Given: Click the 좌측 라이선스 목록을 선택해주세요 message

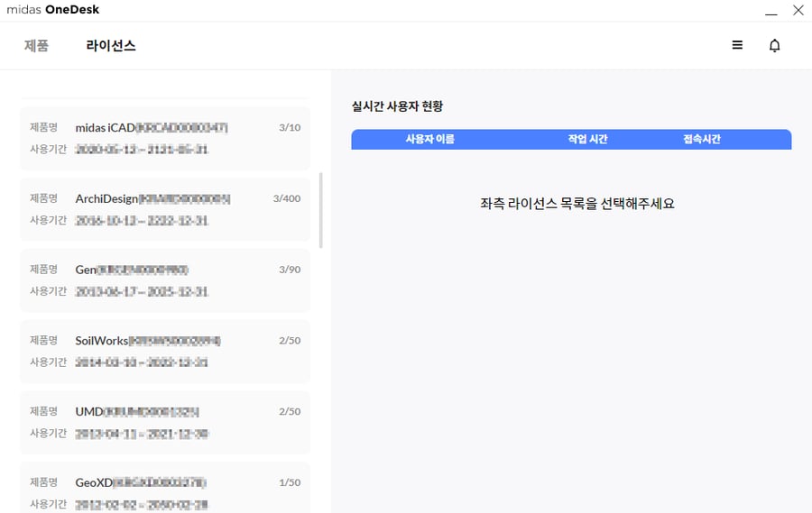Looking at the screenshot, I should 577,204.
